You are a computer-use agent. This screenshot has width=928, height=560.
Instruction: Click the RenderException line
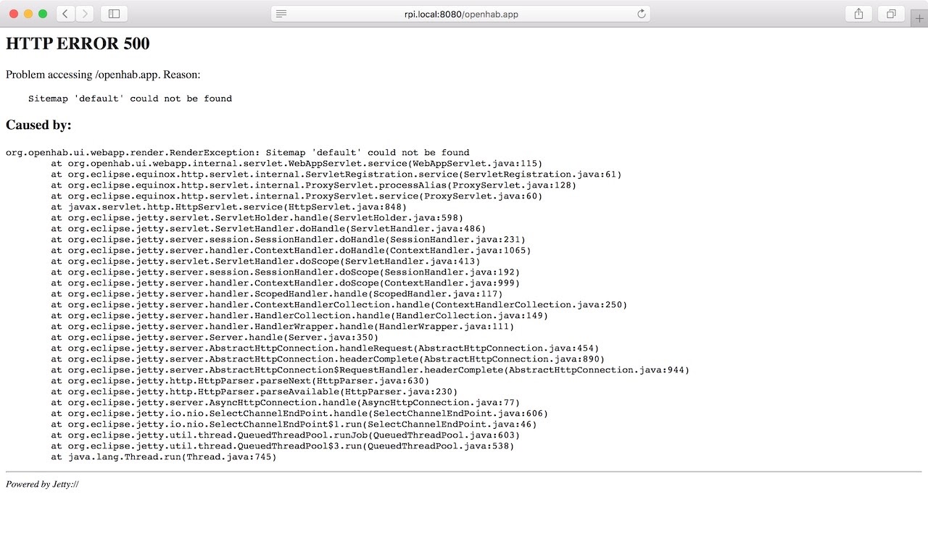(x=238, y=153)
